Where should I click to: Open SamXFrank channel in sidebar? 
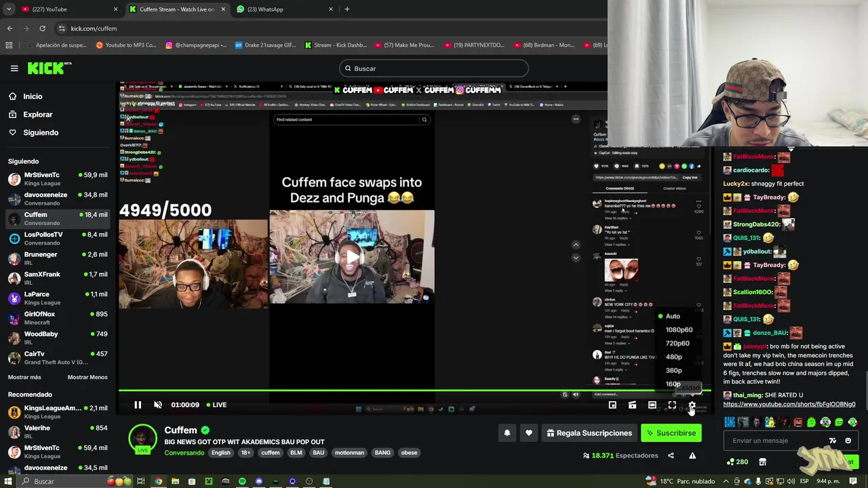coord(58,279)
